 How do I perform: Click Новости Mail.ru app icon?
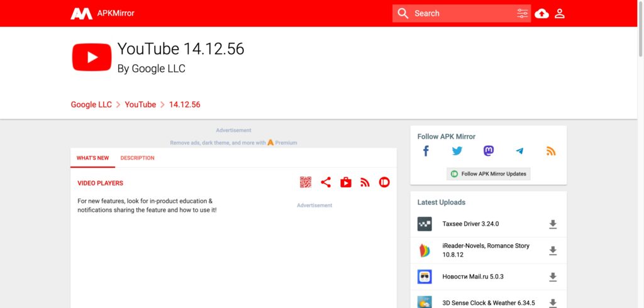point(425,277)
